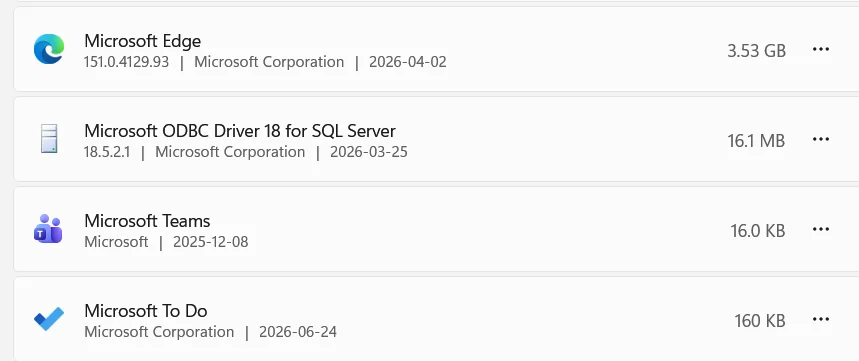Click the To Do install date 2026-06-24
The width and height of the screenshot is (859, 361).
click(x=298, y=331)
